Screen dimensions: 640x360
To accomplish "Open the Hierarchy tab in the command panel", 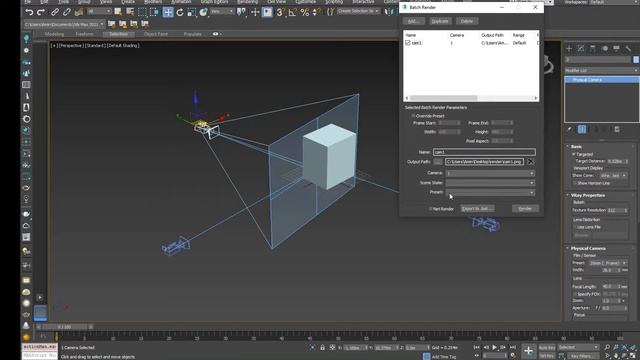I will [x=593, y=49].
